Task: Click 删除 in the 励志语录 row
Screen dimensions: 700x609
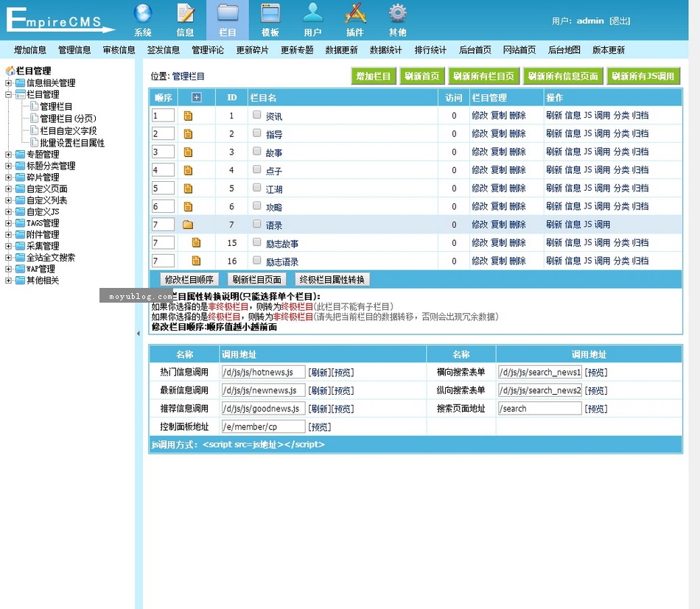Action: point(517,261)
